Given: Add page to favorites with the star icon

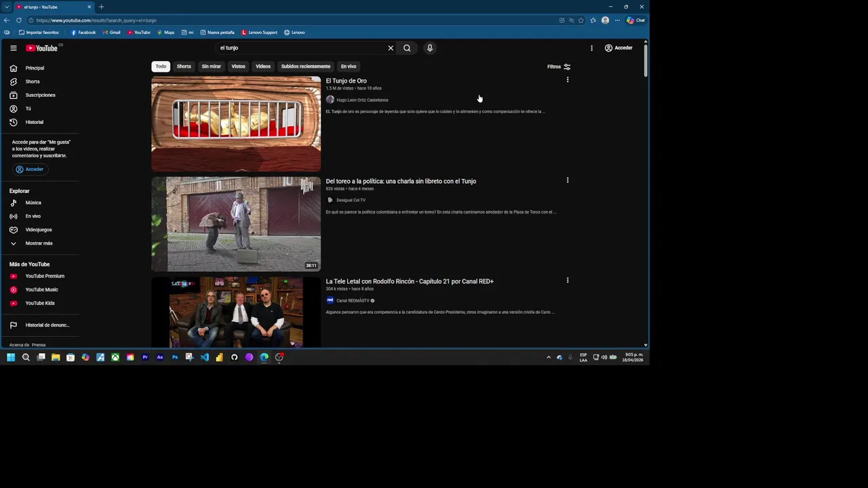Looking at the screenshot, I should [x=580, y=20].
